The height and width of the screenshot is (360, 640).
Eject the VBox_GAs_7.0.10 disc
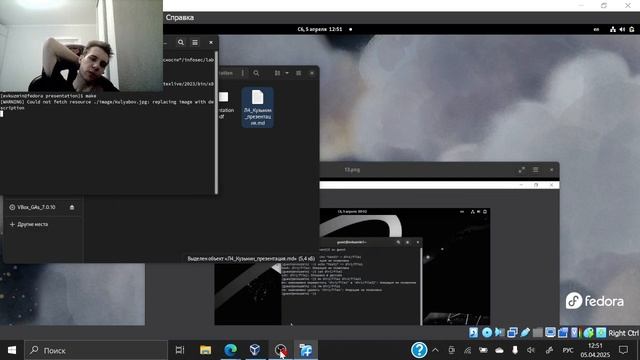[x=72, y=207]
